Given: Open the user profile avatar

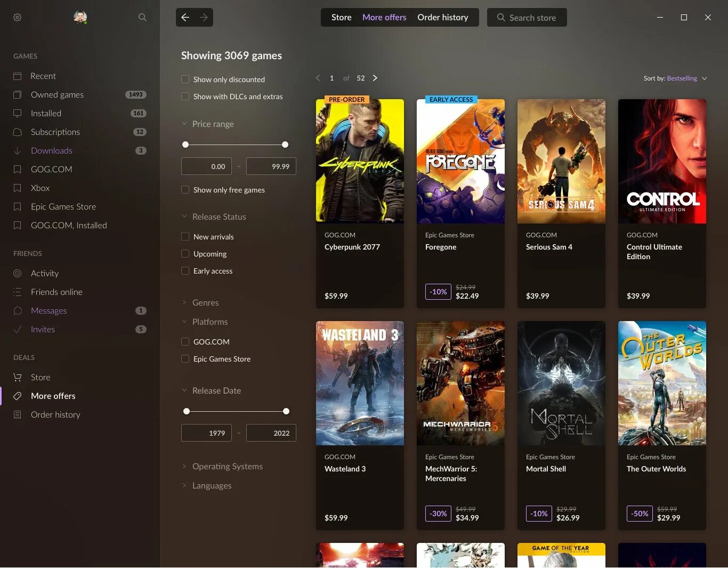Looking at the screenshot, I should click(80, 17).
